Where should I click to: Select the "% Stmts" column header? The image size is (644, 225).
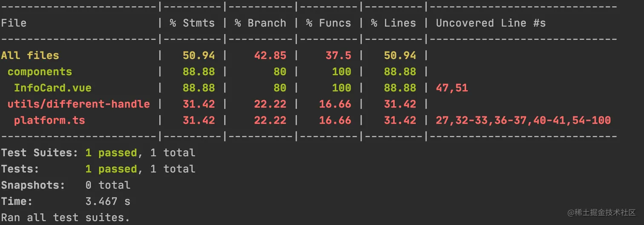coord(192,23)
